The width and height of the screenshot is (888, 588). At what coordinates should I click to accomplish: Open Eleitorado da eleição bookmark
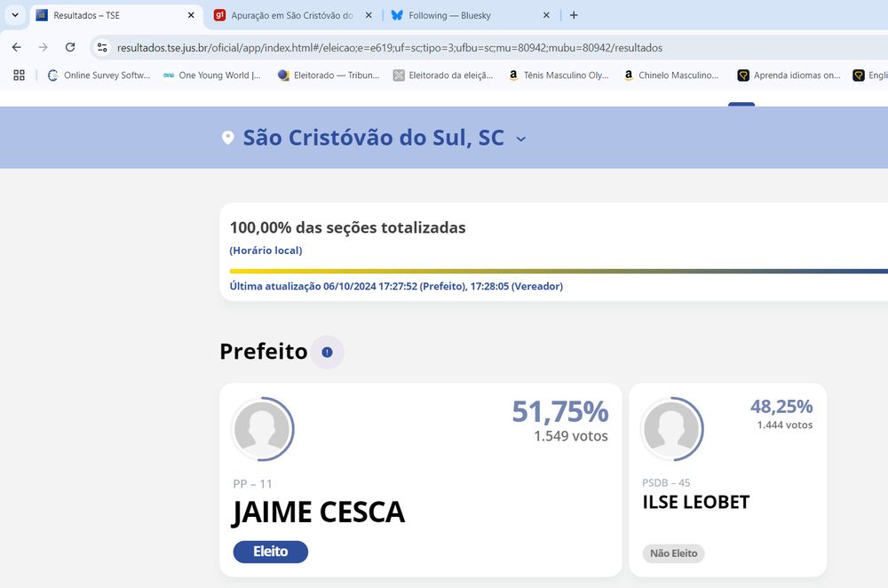(443, 75)
